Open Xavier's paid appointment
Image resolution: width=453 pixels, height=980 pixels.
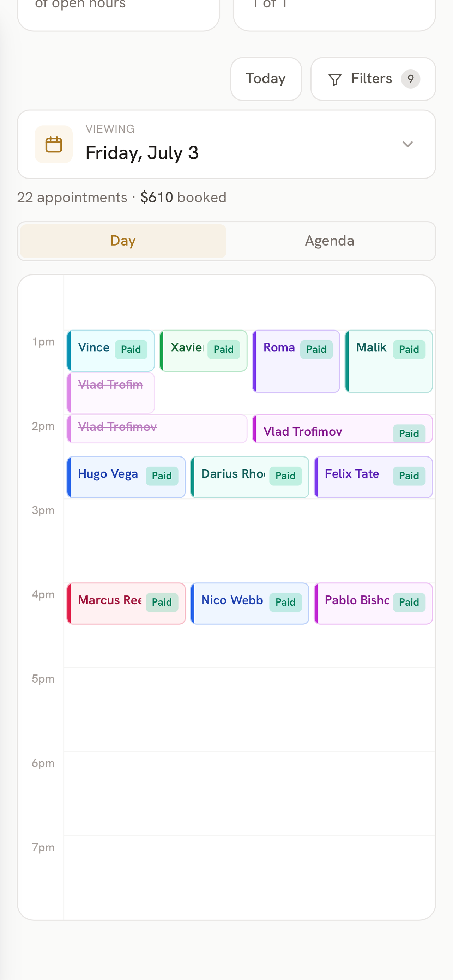coord(203,350)
